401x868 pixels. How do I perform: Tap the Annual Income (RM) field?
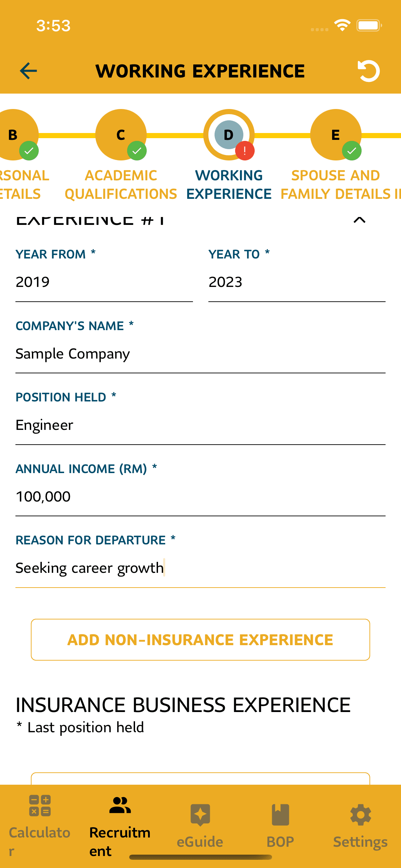point(200,497)
